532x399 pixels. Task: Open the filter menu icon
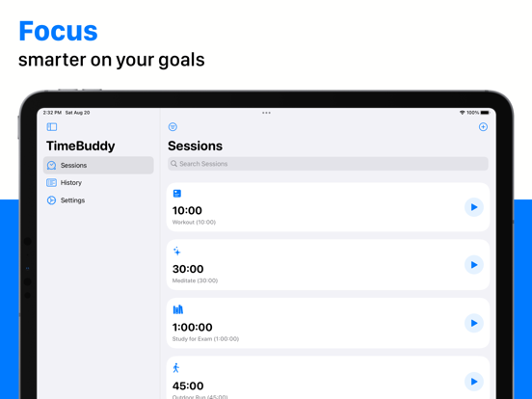(173, 127)
